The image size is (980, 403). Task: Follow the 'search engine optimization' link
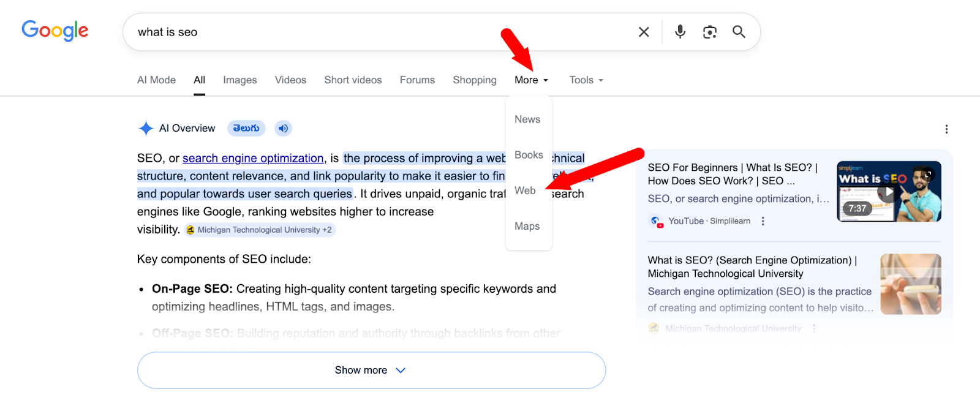253,158
